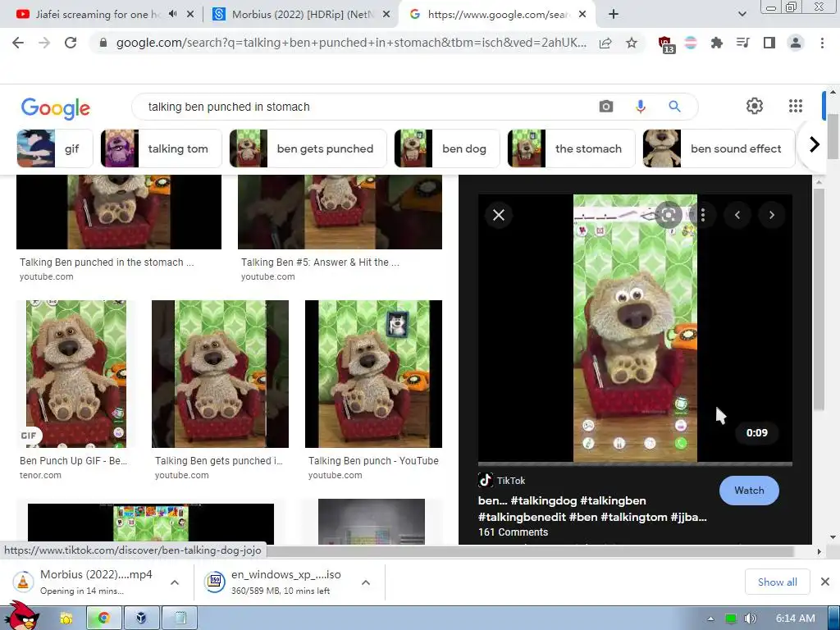This screenshot has width=840, height=630.
Task: Close the Morbius (2022) tab
Action: pos(386,15)
